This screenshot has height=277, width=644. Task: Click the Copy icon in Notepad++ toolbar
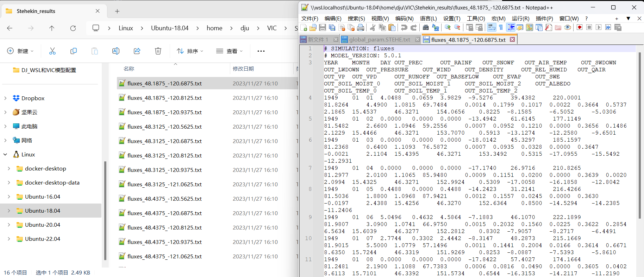click(x=382, y=27)
